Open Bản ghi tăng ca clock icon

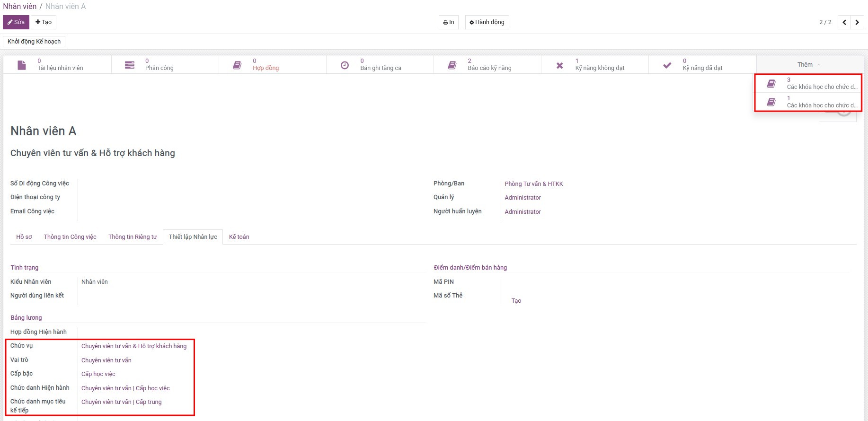point(345,65)
